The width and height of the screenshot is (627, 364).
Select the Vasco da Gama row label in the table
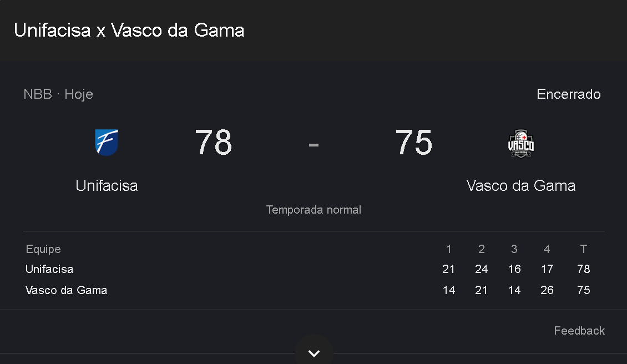[66, 290]
